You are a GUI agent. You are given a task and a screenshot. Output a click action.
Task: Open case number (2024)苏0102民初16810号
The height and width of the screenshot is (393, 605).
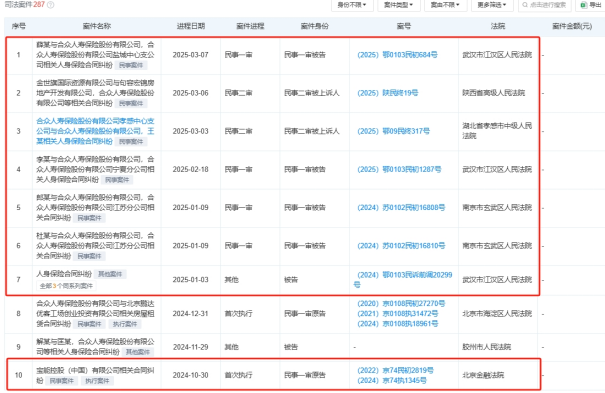click(x=401, y=246)
